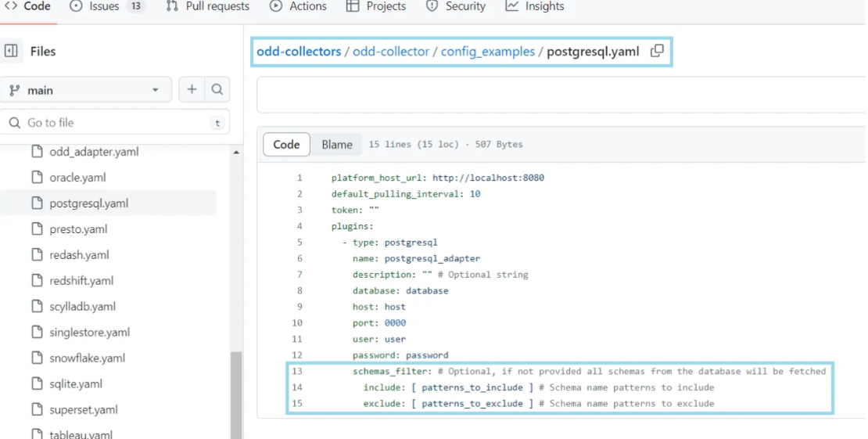Click the odd-collectors breadcrumb link
The width and height of the screenshot is (868, 439).
click(299, 52)
